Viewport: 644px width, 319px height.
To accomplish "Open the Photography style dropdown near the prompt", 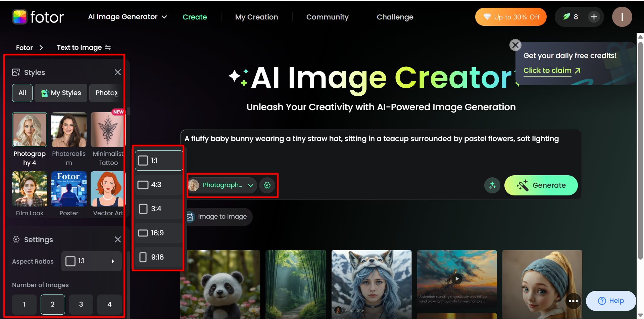I will tap(222, 185).
